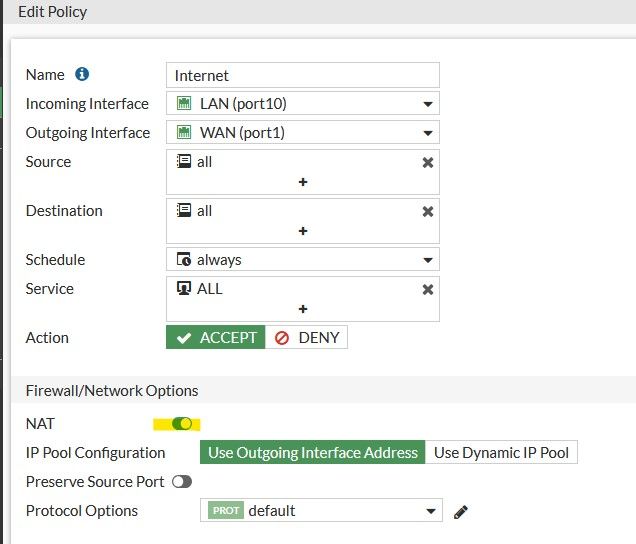
Task: Click the info icon next to Name
Action: pos(82,75)
